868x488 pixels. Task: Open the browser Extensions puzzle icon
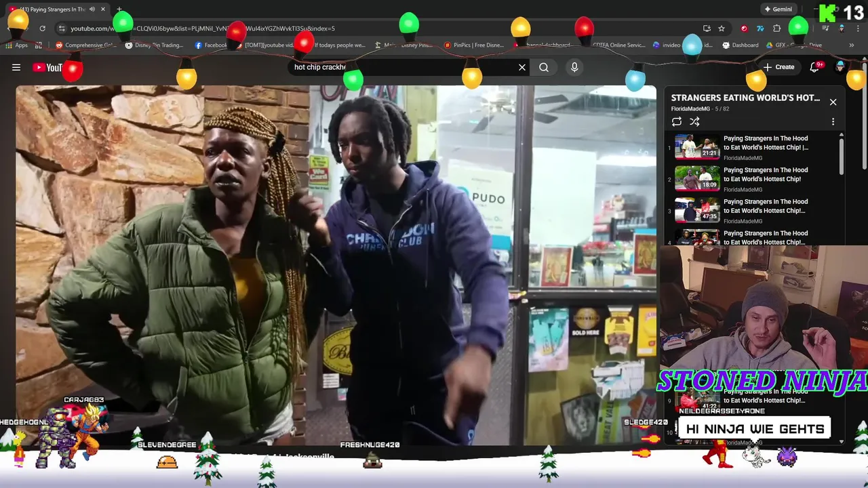(777, 28)
